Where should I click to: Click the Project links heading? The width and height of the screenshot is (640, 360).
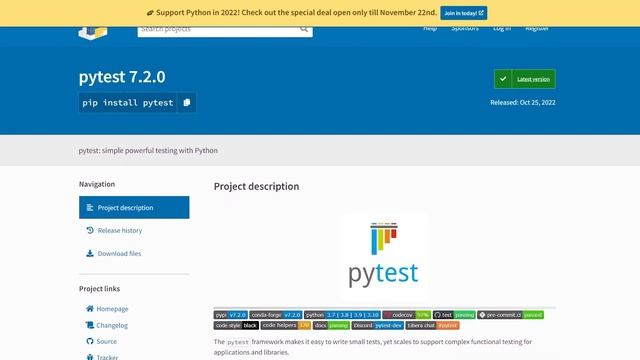100,289
